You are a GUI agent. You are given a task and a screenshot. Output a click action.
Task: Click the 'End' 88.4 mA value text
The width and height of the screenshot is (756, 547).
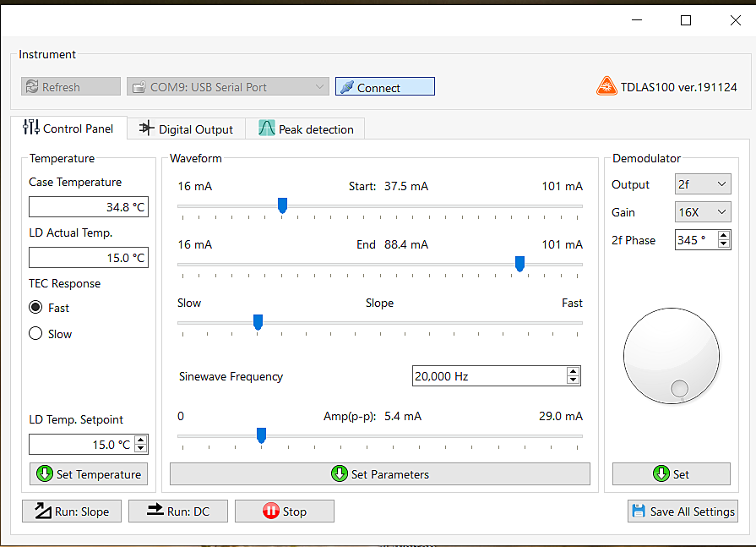pyautogui.click(x=406, y=244)
